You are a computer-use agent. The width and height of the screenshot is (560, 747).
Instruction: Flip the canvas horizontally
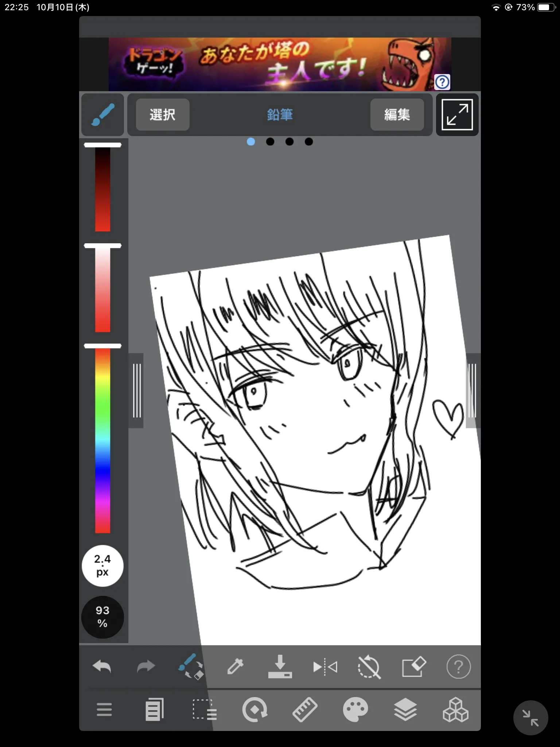325,667
